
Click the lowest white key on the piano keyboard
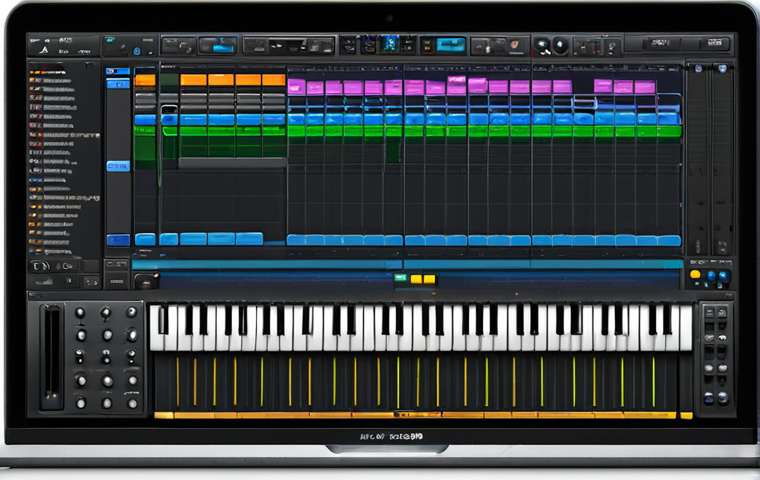click(x=156, y=327)
